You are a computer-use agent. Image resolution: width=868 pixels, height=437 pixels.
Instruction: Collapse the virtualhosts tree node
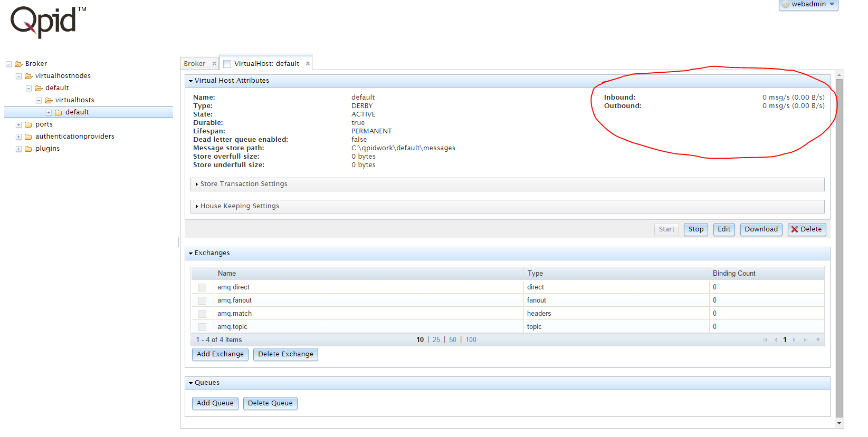[x=39, y=101]
